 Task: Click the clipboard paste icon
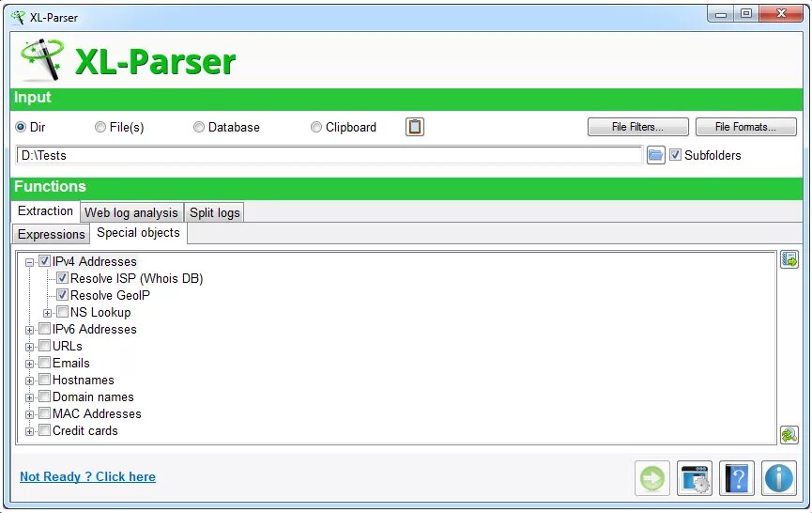tap(415, 127)
